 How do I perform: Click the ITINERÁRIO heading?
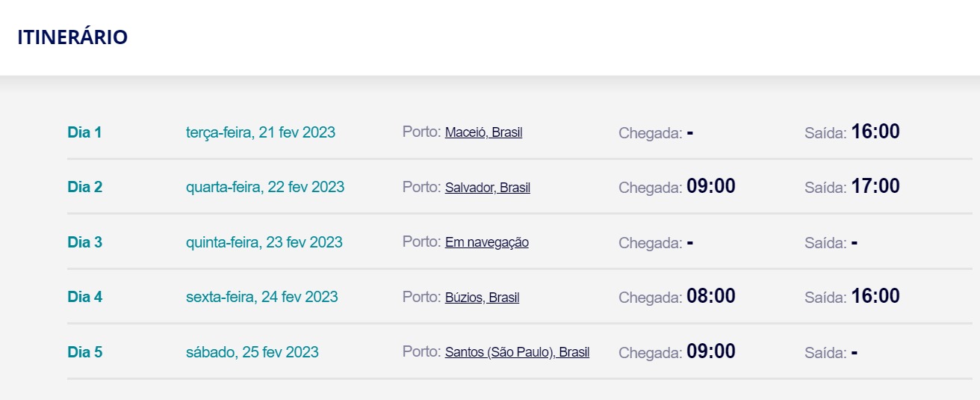coord(72,37)
